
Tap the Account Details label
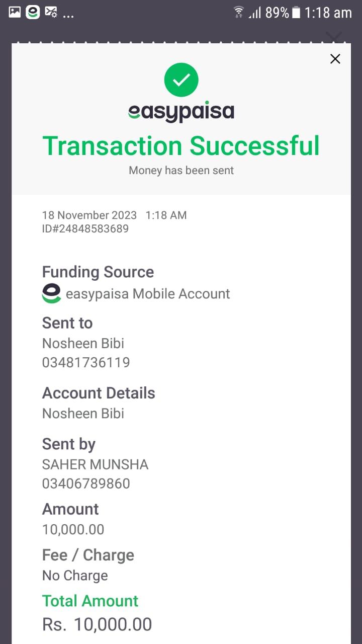click(99, 393)
